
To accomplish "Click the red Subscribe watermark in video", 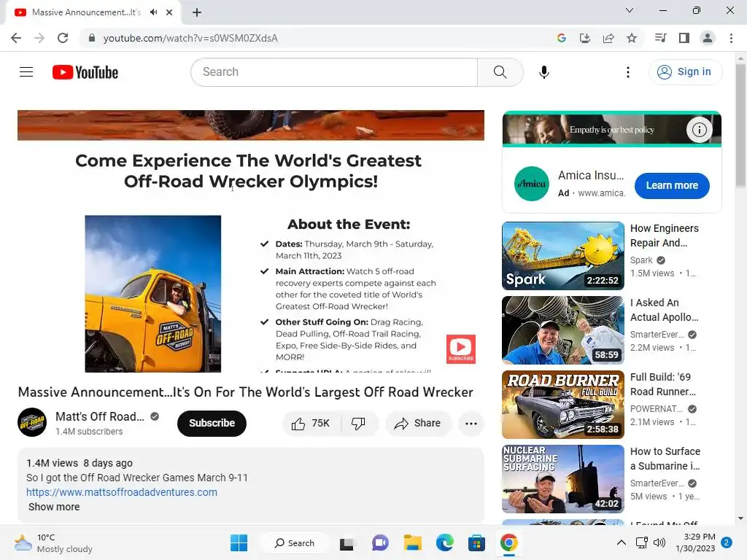I will (x=461, y=349).
